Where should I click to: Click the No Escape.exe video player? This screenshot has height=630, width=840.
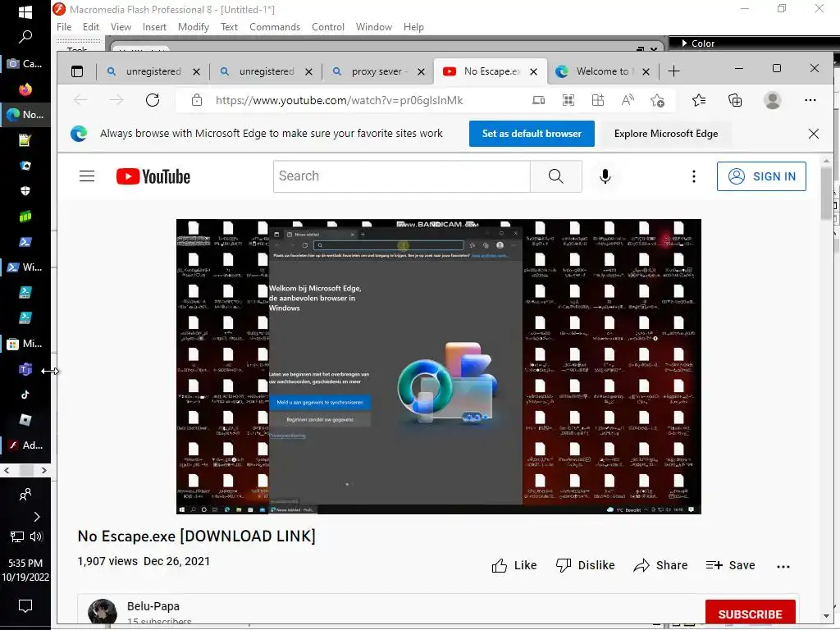438,367
